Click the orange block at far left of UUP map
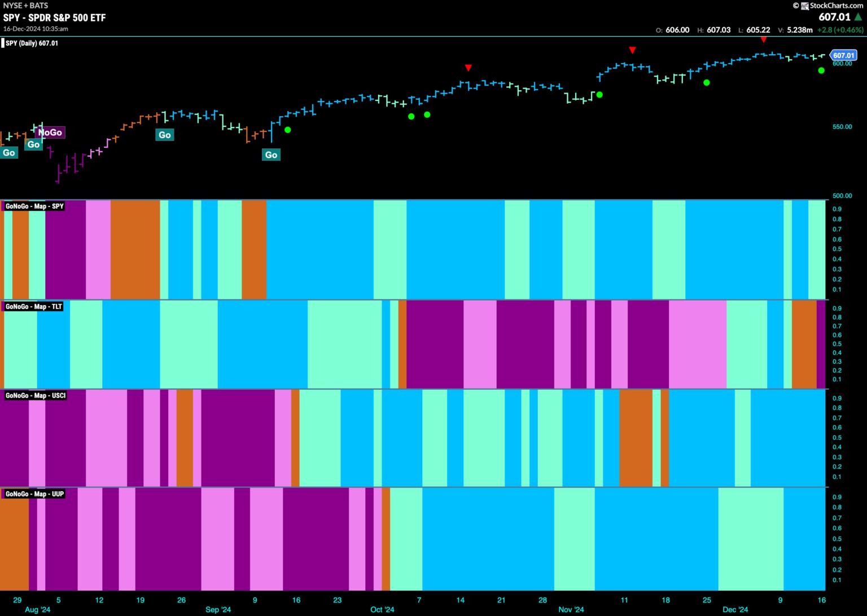 tap(14, 539)
